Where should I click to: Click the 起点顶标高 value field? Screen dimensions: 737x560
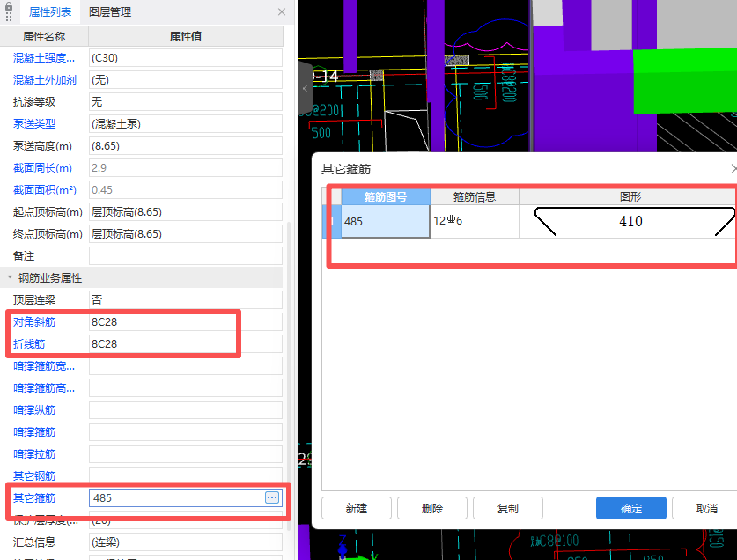tap(186, 212)
